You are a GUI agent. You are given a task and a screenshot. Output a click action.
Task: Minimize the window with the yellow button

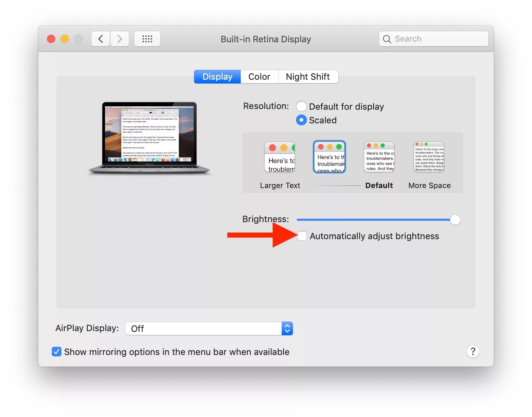click(65, 39)
